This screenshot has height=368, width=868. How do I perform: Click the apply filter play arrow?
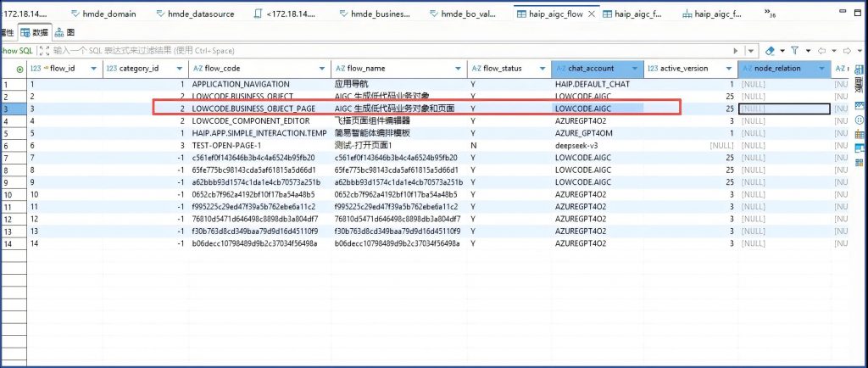[736, 51]
